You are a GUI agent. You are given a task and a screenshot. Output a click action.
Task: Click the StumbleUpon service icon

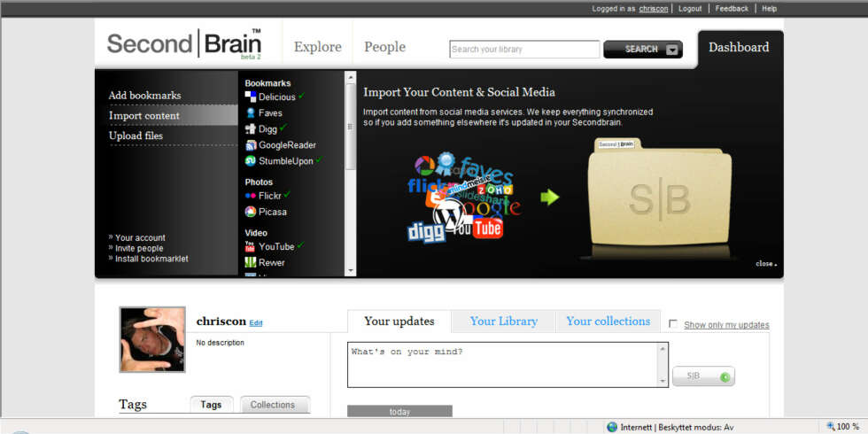click(250, 161)
